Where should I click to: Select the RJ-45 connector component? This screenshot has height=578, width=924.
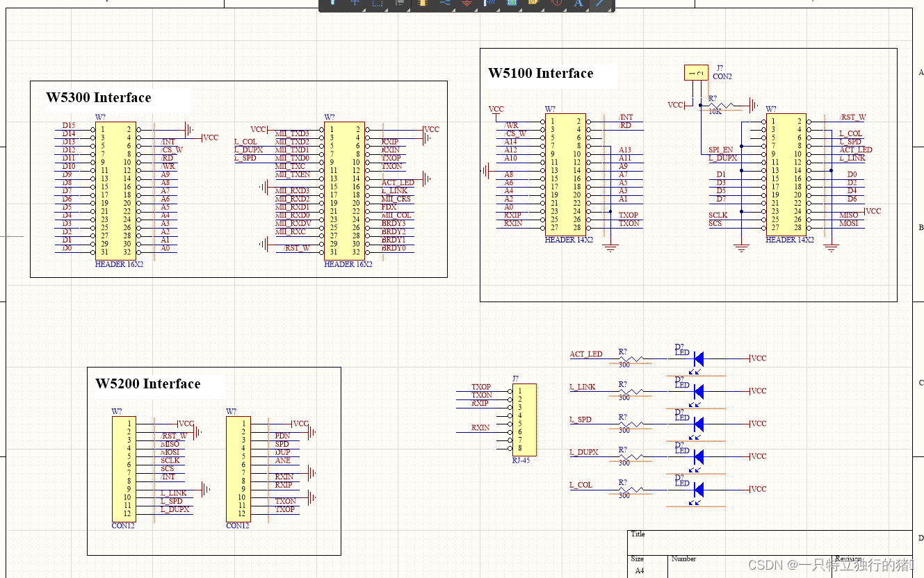[524, 420]
